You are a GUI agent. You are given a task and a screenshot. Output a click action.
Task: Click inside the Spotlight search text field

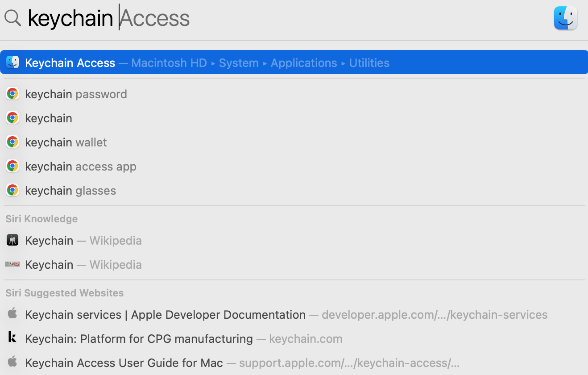tap(286, 18)
